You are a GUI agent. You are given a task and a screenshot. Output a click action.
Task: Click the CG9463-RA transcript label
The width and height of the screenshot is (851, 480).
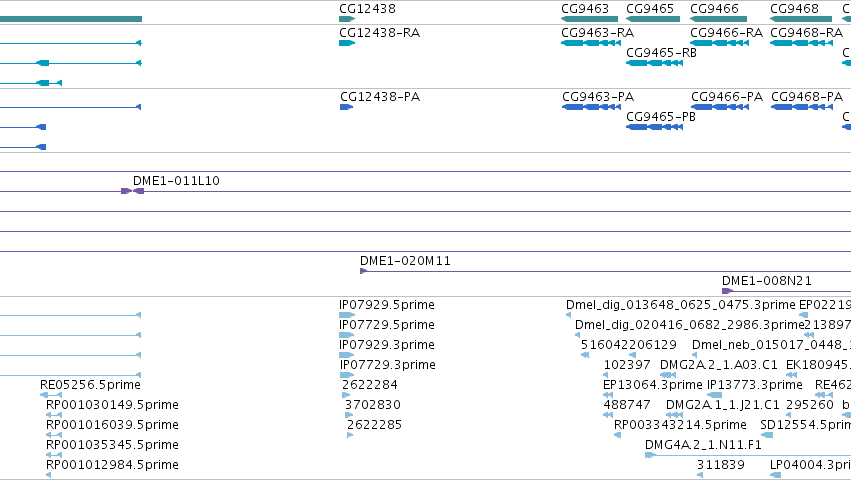[x=598, y=33]
